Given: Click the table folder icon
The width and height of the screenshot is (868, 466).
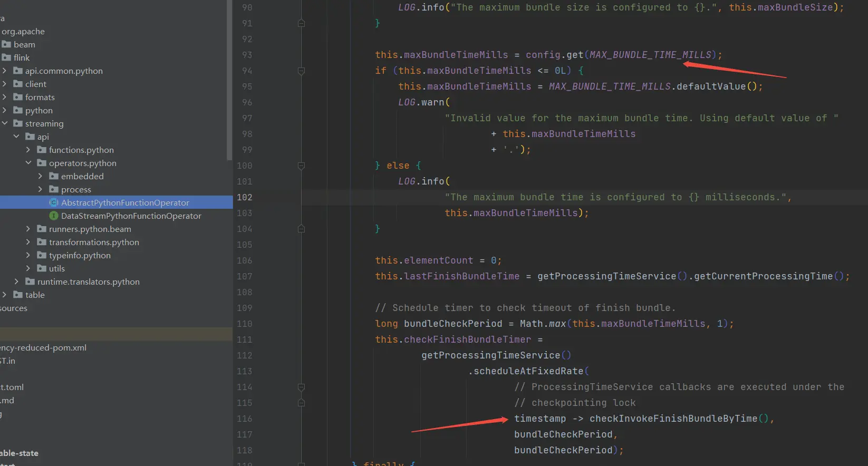Looking at the screenshot, I should coord(18,295).
